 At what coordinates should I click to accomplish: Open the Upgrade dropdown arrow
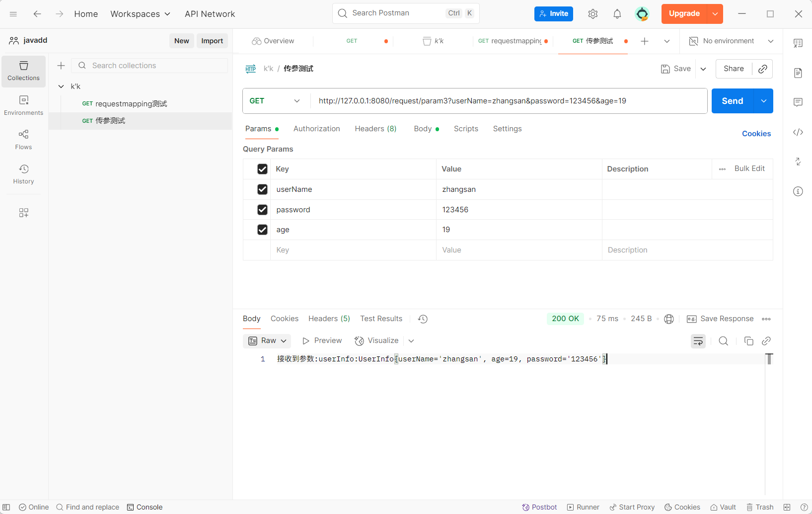pos(715,14)
